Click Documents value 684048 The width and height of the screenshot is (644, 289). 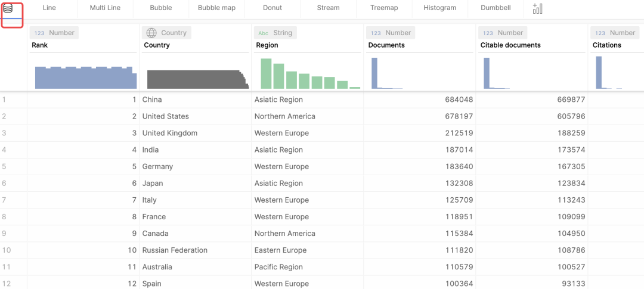click(459, 100)
